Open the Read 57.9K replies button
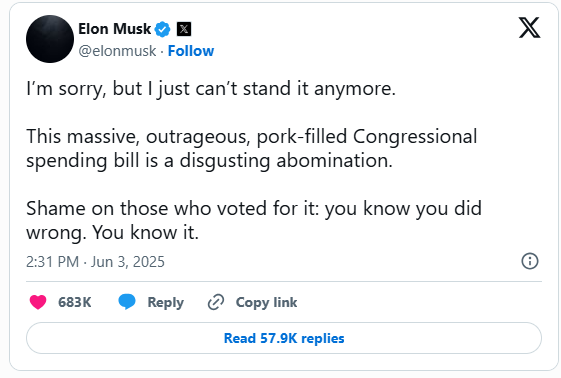 pyautogui.click(x=284, y=338)
